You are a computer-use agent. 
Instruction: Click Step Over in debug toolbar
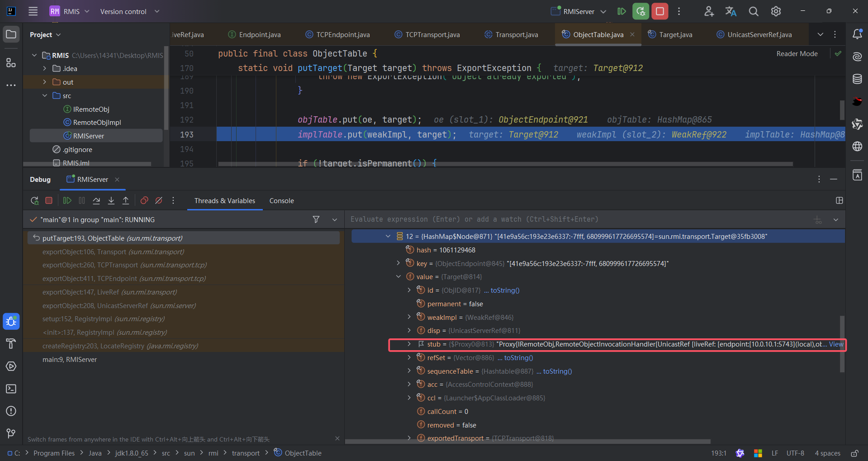click(x=96, y=200)
